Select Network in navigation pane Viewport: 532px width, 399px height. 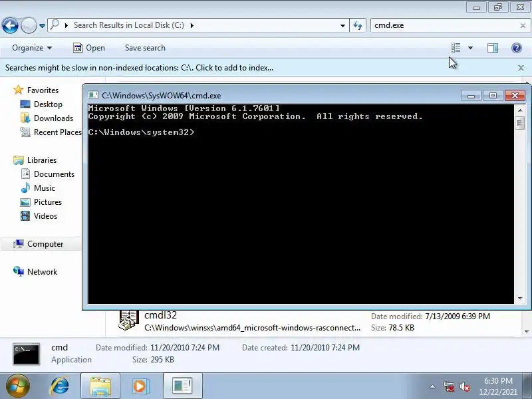tap(42, 272)
